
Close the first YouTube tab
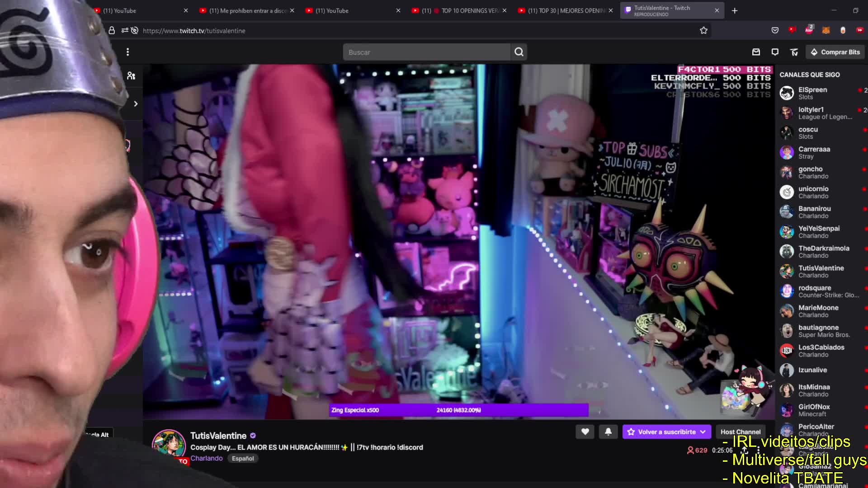186,10
